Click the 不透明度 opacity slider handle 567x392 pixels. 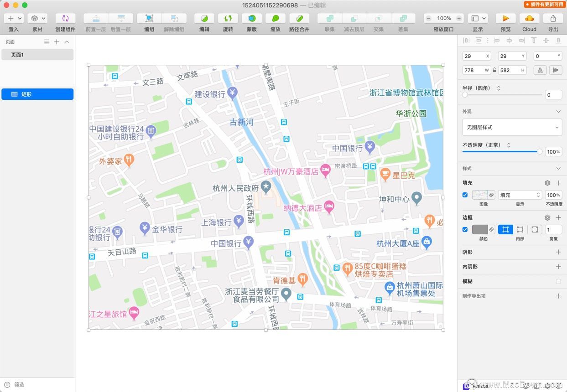(x=540, y=151)
